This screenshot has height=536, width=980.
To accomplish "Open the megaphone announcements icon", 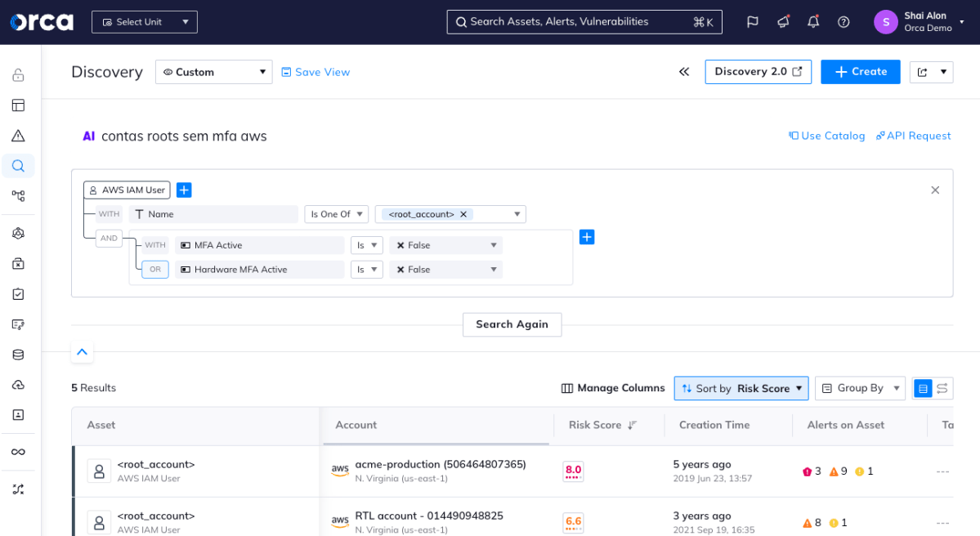I will [783, 22].
